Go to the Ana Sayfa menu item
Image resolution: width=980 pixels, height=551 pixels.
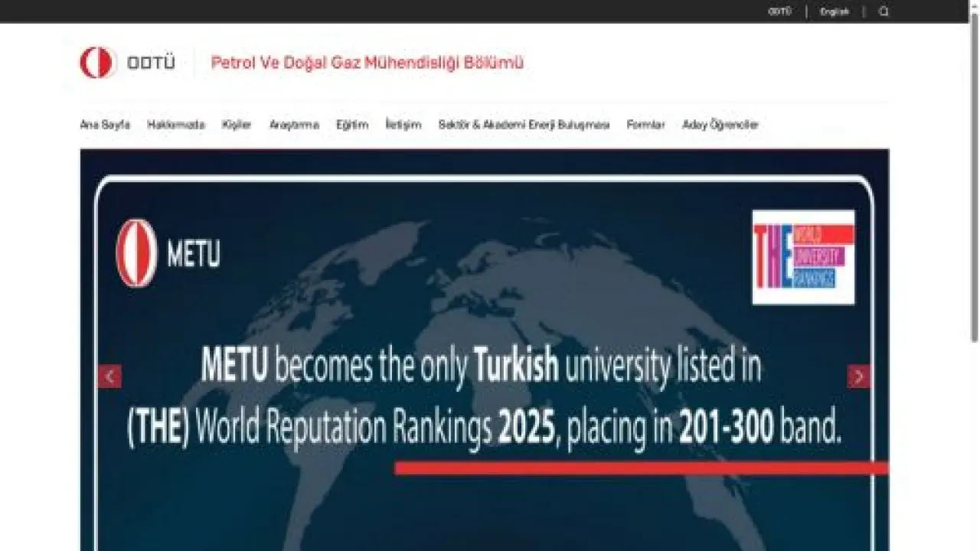click(105, 125)
